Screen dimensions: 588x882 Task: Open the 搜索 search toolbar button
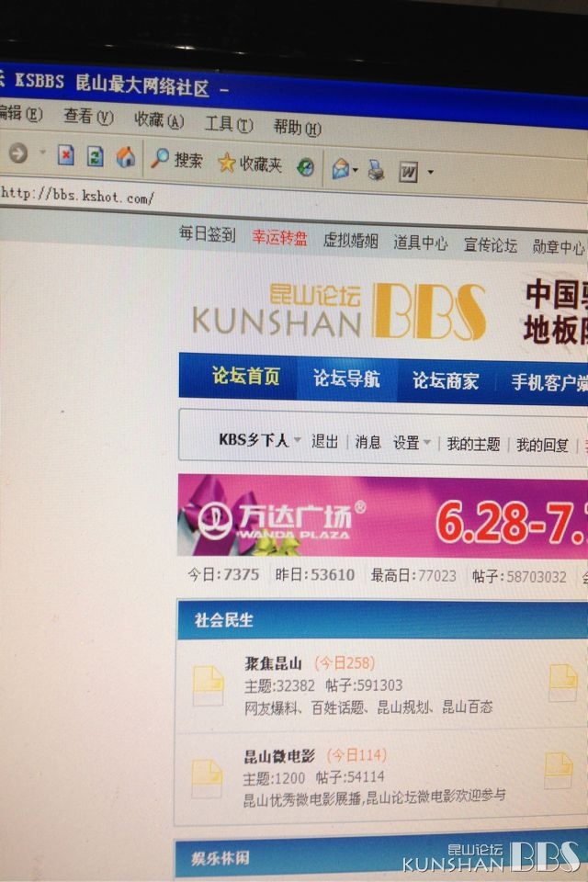coord(176,160)
